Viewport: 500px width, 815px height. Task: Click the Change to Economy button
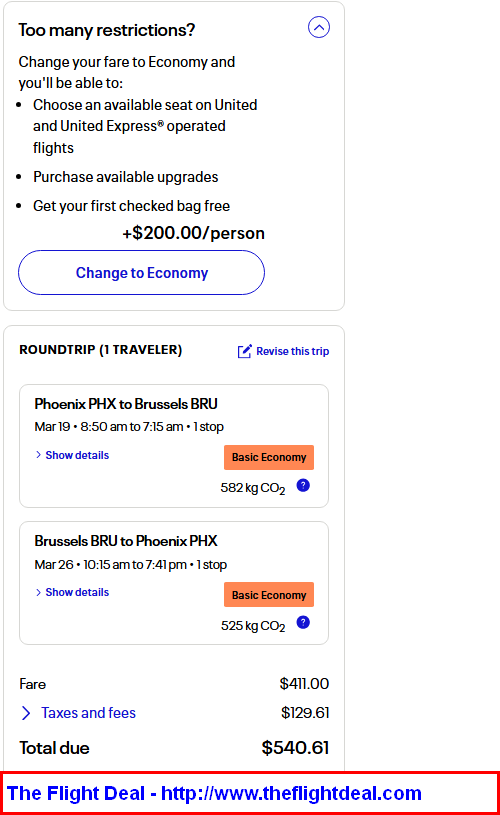coord(141,272)
